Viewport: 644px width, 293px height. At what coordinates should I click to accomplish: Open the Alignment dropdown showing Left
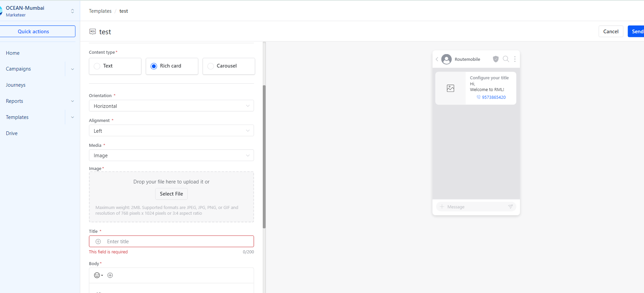[x=171, y=131]
